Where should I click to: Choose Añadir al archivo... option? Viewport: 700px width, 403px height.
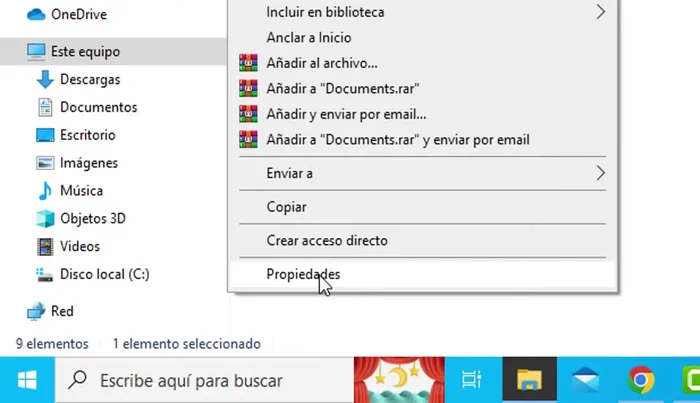[x=422, y=63]
